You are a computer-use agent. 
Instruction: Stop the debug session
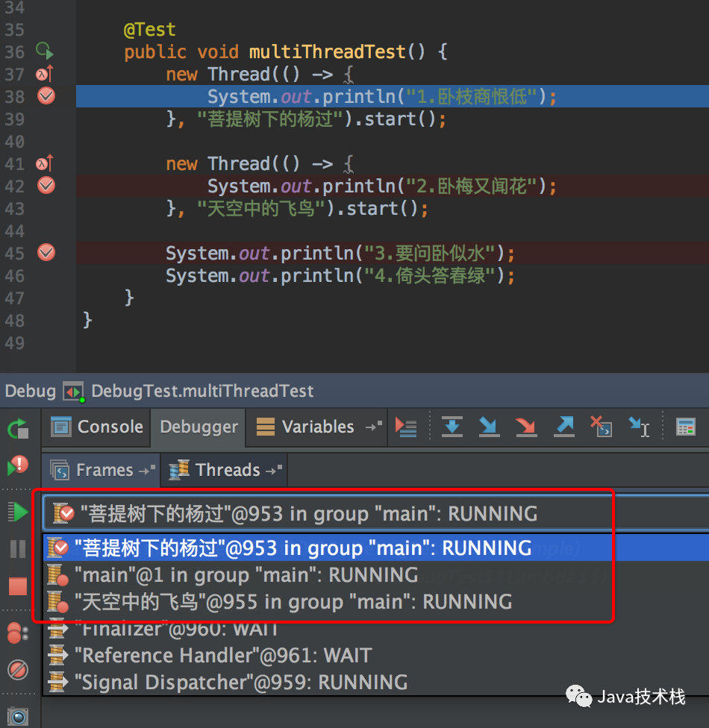pos(18,586)
